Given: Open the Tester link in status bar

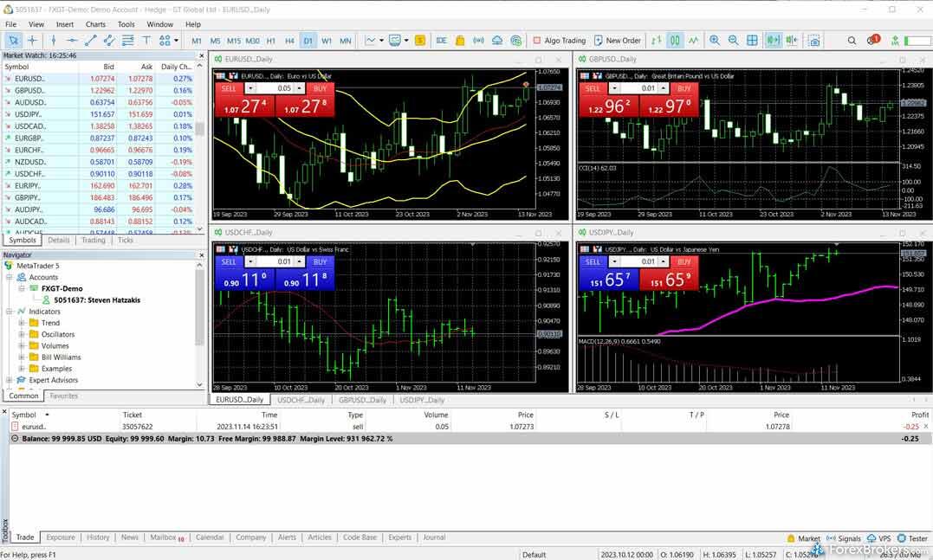Looking at the screenshot, I should click(913, 538).
